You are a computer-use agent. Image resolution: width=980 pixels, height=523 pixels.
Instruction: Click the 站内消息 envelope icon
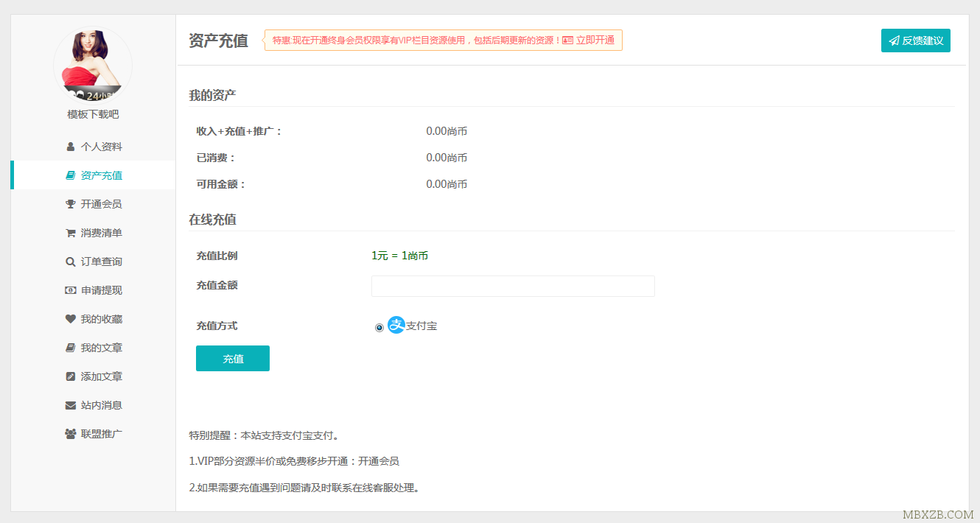pos(69,404)
